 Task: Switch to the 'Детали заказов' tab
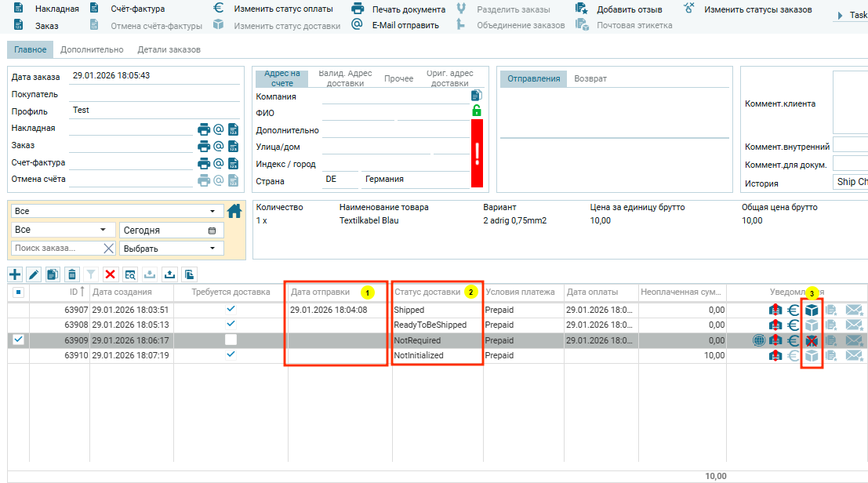pos(169,49)
